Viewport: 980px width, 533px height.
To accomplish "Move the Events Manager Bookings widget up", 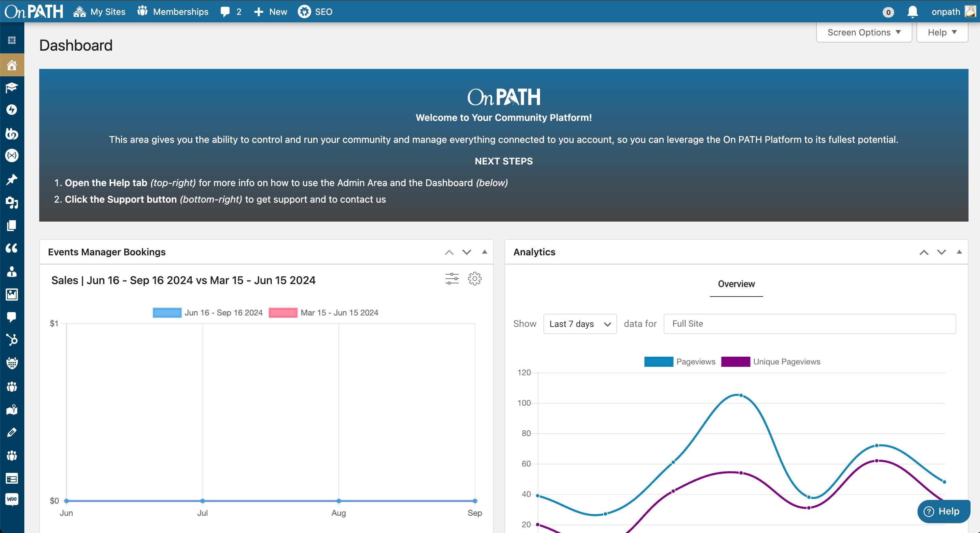I will click(449, 252).
